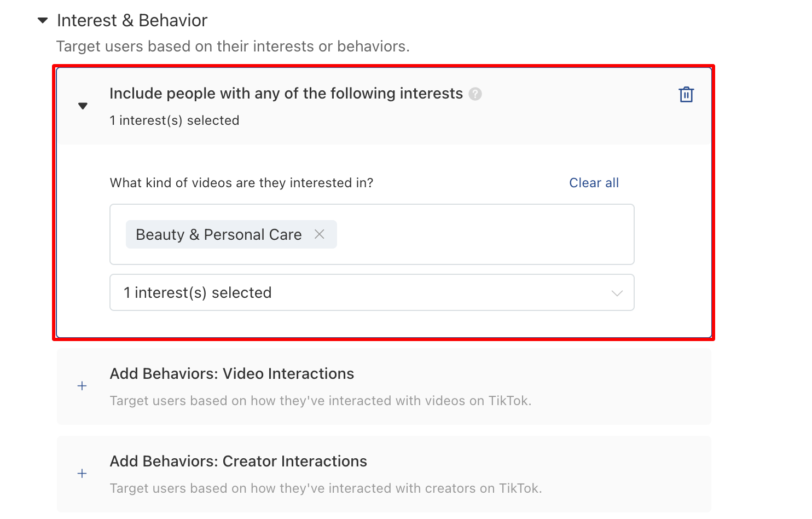Image resolution: width=812 pixels, height=519 pixels.
Task: Click the 1 interest(s) selected subtitle in header
Action: (x=175, y=120)
